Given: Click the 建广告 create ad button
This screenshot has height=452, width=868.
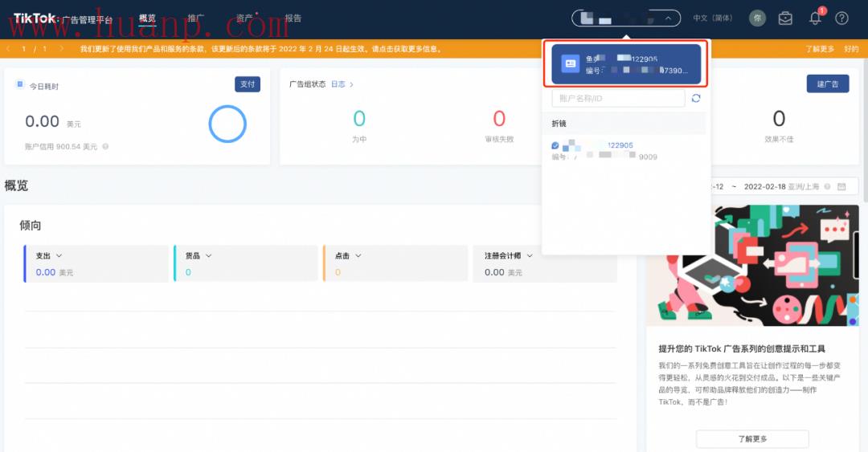Looking at the screenshot, I should pos(828,83).
